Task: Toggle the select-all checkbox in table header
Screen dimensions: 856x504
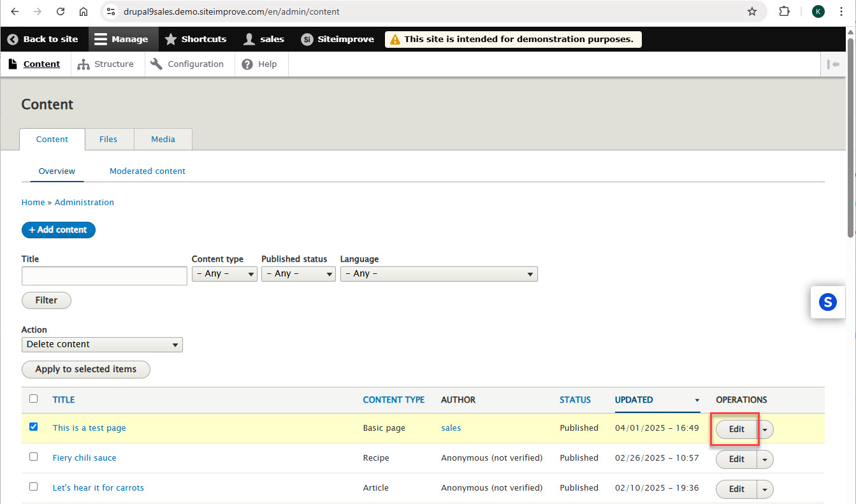Action: click(x=34, y=398)
